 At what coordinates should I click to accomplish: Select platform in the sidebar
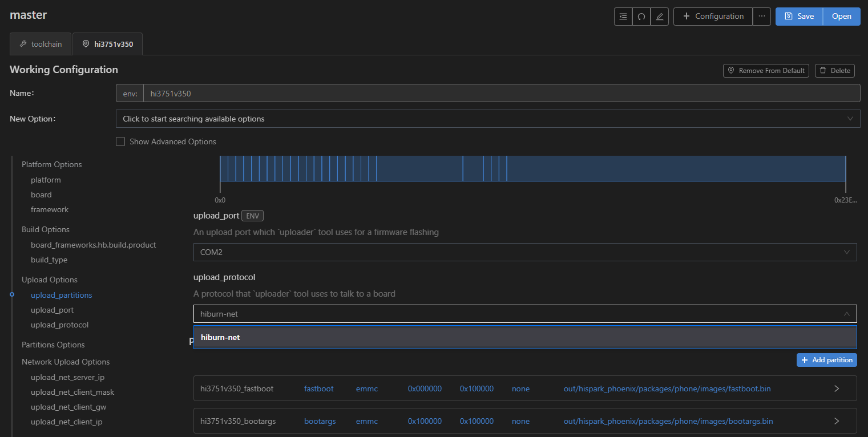pos(46,180)
